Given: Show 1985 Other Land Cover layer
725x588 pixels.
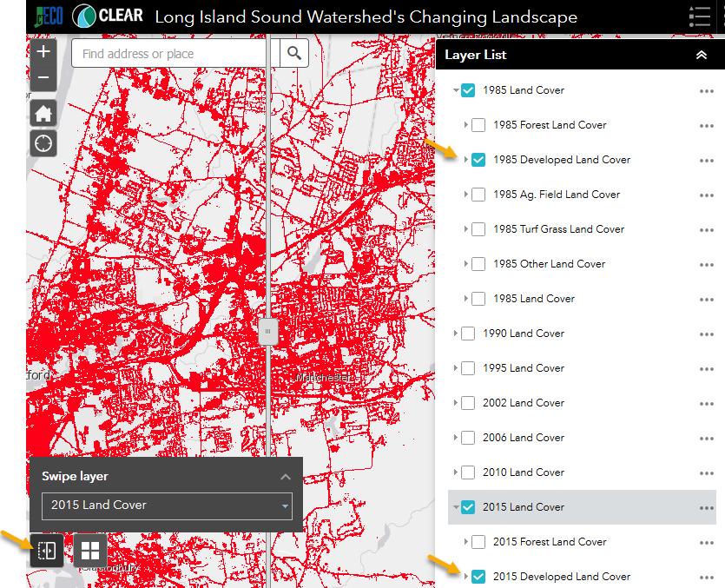Looking at the screenshot, I should 478,264.
